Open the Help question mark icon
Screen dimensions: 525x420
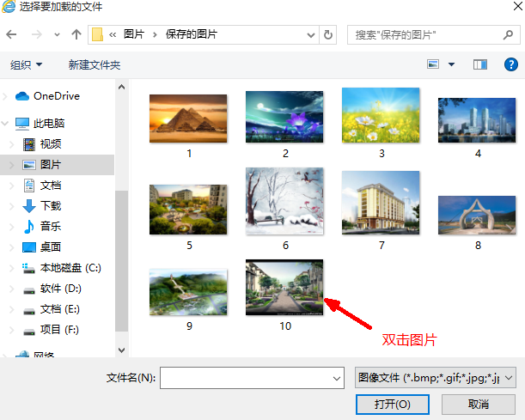509,64
